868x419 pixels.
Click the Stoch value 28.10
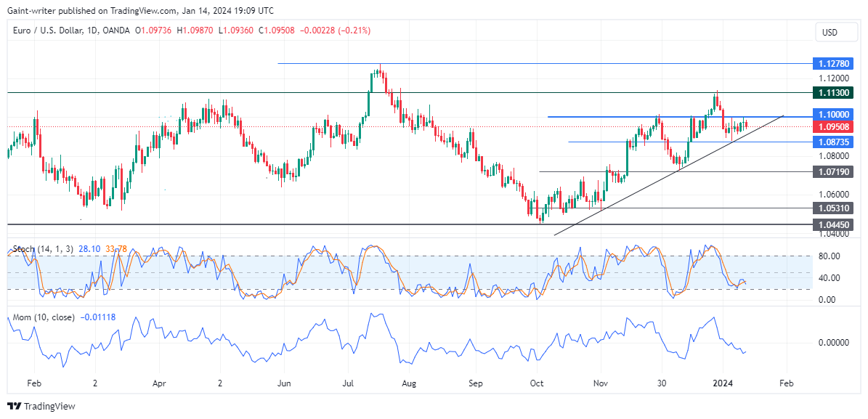pyautogui.click(x=89, y=249)
